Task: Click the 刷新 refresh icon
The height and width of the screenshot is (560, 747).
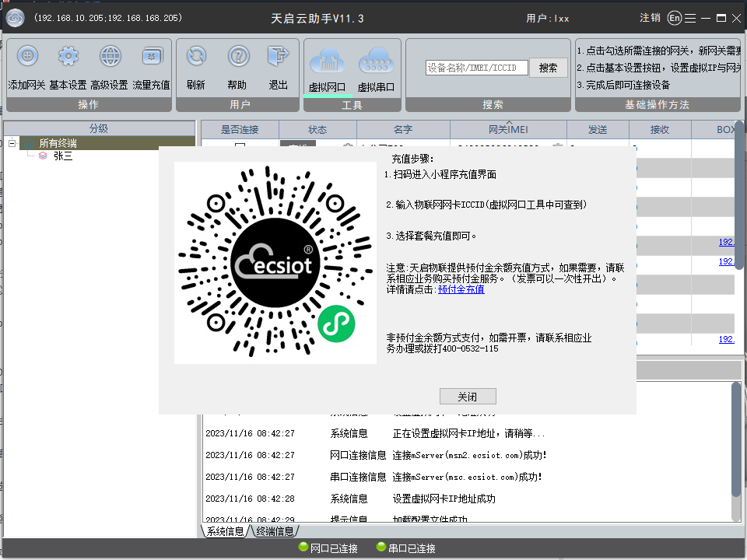Action: click(196, 56)
